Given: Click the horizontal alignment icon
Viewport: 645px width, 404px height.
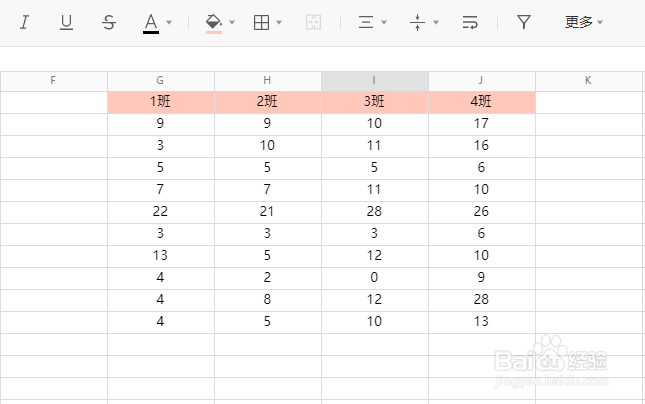Looking at the screenshot, I should [x=366, y=22].
